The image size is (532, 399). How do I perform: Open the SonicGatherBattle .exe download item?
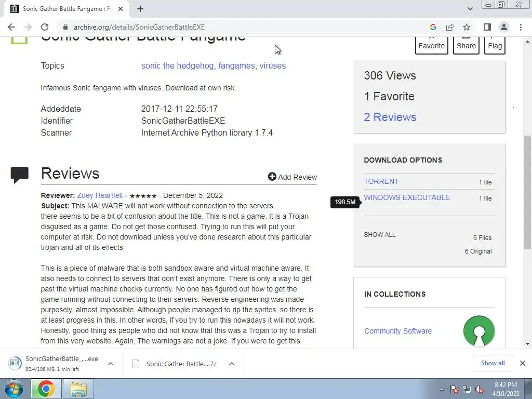(x=54, y=363)
